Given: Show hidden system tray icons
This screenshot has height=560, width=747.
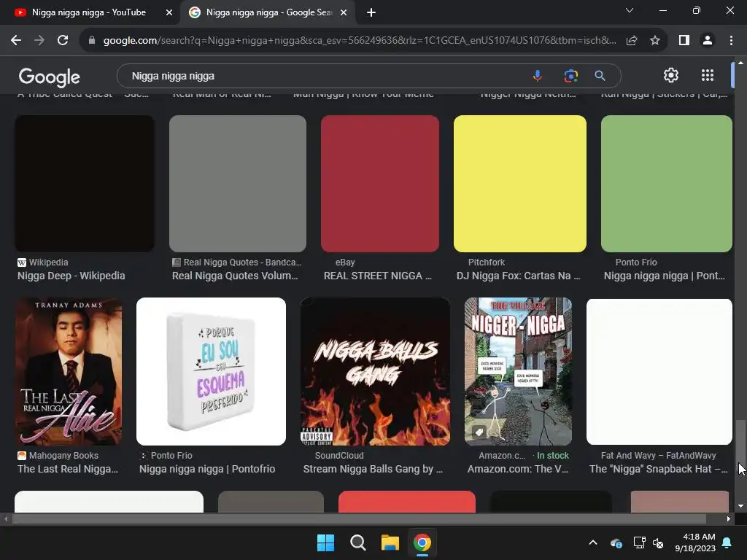Looking at the screenshot, I should 593,542.
